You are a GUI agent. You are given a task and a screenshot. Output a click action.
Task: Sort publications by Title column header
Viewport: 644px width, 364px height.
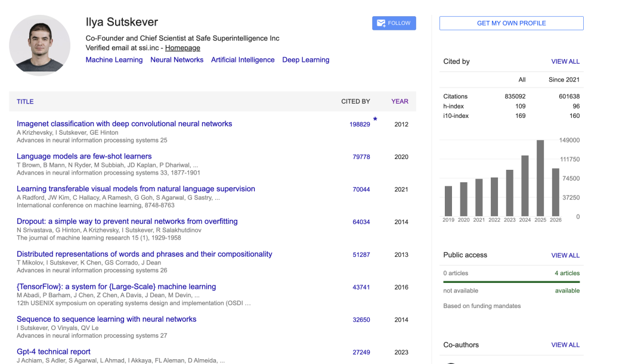[25, 101]
